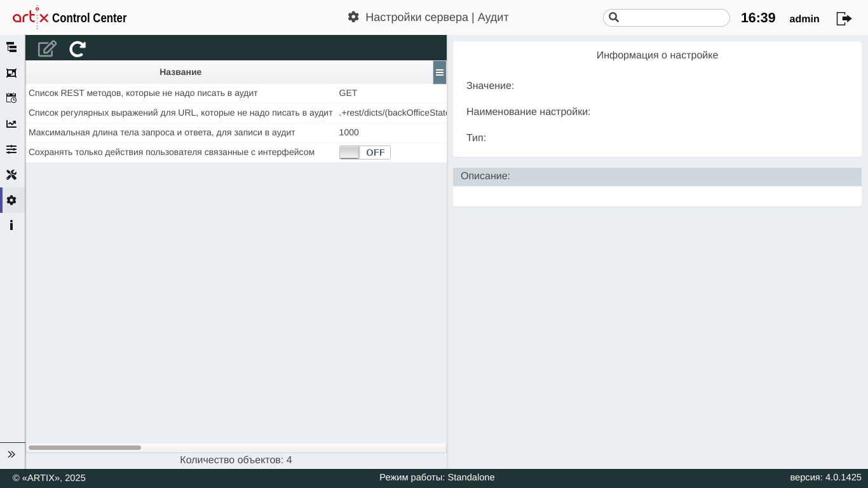Click the calendar schedule sidebar icon
Screen dimensions: 868x488
coord(11,98)
